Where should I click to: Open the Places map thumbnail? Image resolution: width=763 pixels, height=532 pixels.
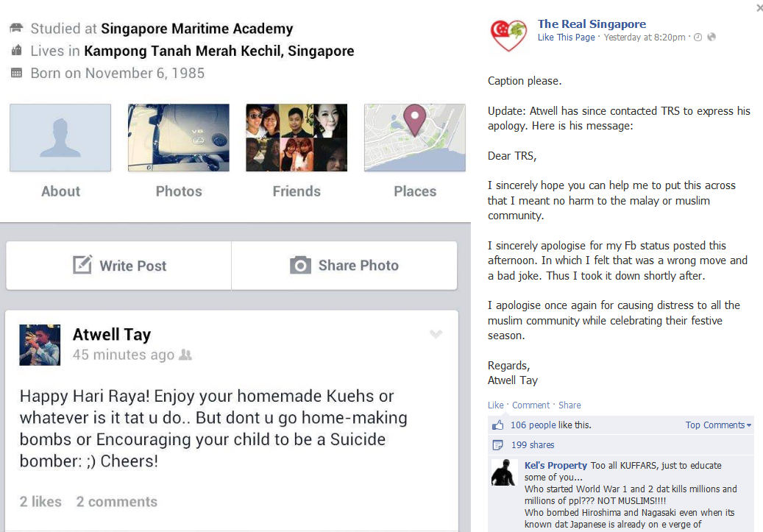coord(414,138)
